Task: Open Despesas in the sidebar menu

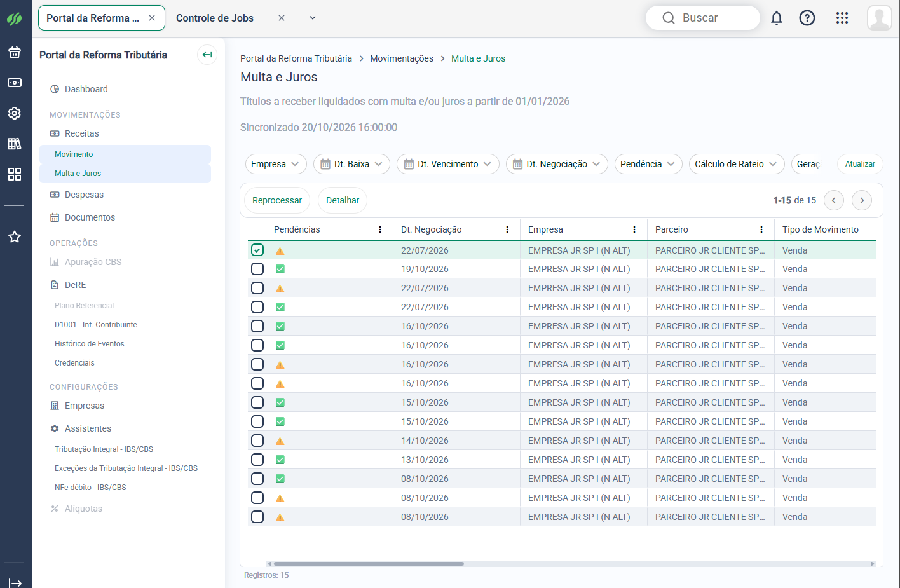Action: 84,195
